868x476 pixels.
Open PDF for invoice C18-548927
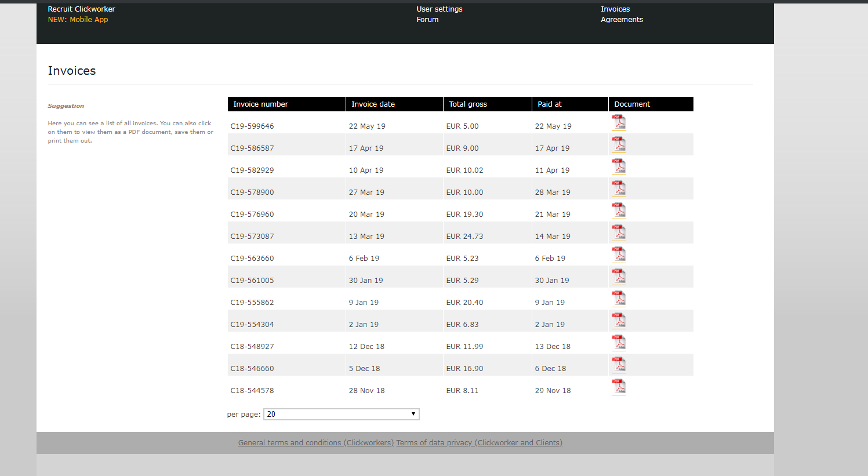619,343
